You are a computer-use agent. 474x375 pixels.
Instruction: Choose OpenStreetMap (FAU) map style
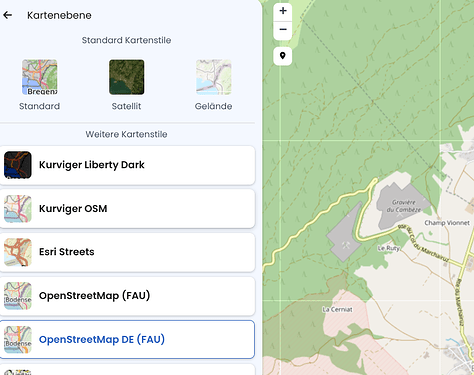pos(127,296)
